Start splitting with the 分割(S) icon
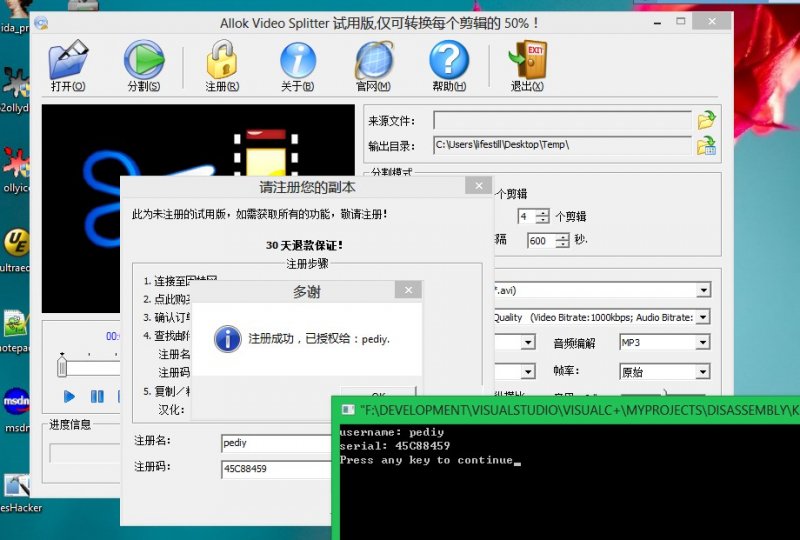The width and height of the screenshot is (800, 540). point(144,65)
